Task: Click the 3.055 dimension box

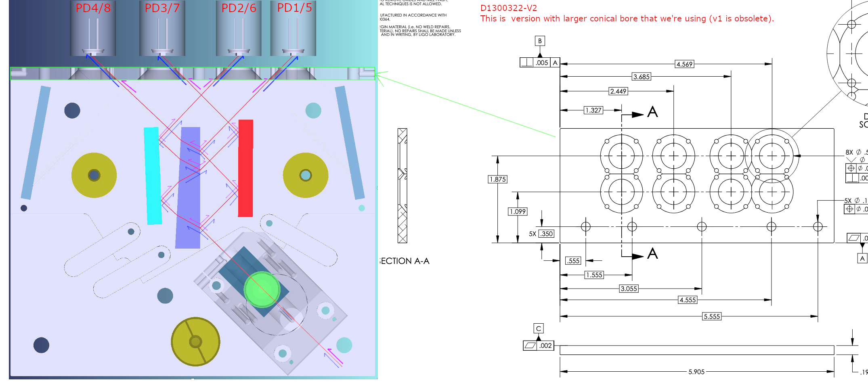Action: pos(629,289)
